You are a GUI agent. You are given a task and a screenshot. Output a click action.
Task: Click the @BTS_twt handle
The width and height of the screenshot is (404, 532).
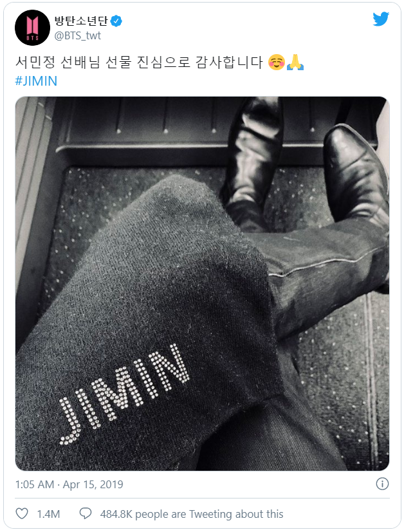[78, 35]
